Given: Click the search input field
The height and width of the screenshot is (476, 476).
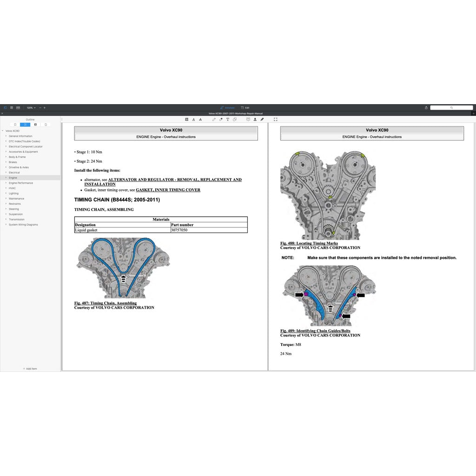Looking at the screenshot, I should pos(451,107).
